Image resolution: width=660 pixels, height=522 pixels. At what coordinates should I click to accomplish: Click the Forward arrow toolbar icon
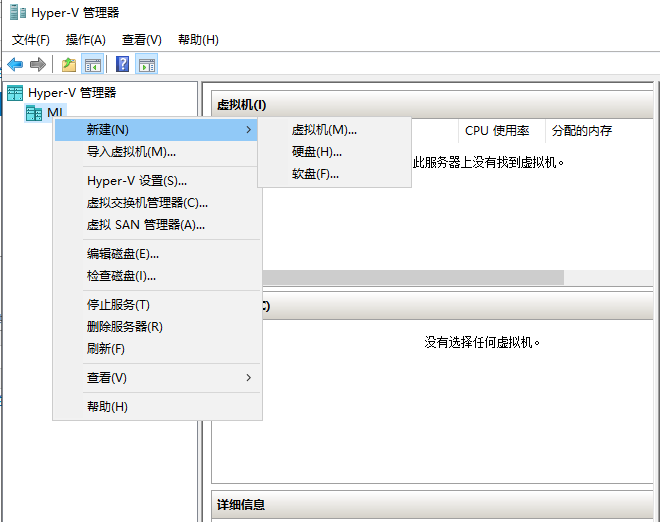pyautogui.click(x=38, y=64)
